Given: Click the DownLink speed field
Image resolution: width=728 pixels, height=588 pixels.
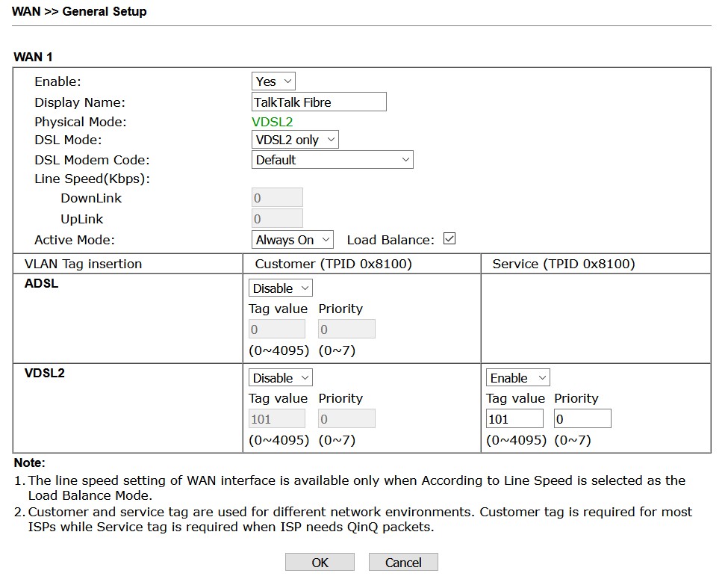Looking at the screenshot, I should [x=277, y=198].
